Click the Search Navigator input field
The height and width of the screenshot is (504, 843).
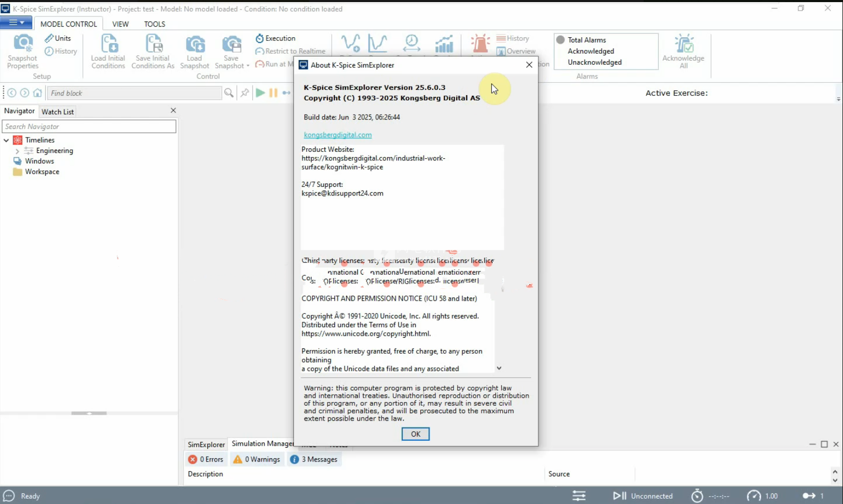coord(89,126)
